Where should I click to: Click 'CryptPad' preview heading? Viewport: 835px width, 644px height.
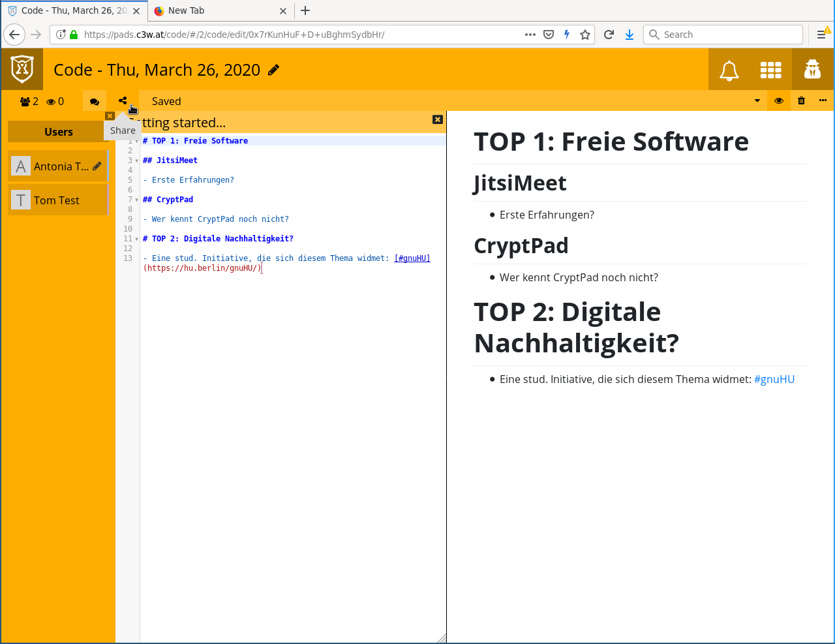tap(521, 246)
